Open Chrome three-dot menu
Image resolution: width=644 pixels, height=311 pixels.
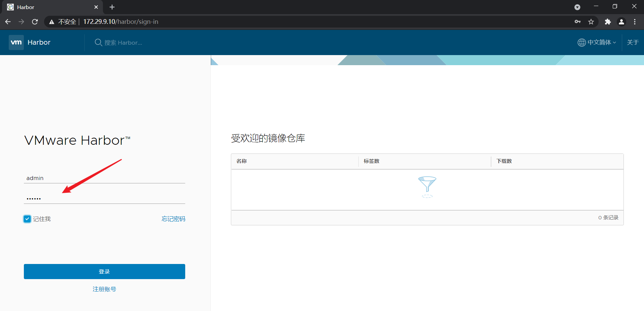[x=635, y=22]
